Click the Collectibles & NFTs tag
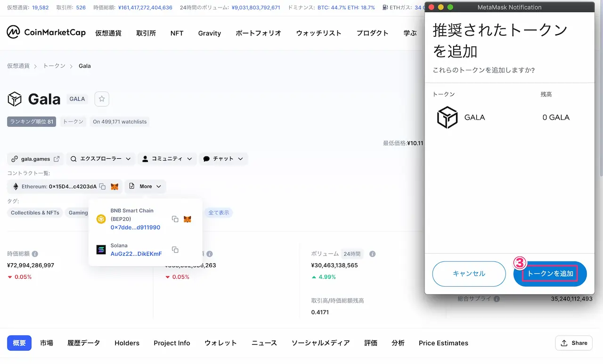This screenshot has width=603, height=364. tap(35, 212)
